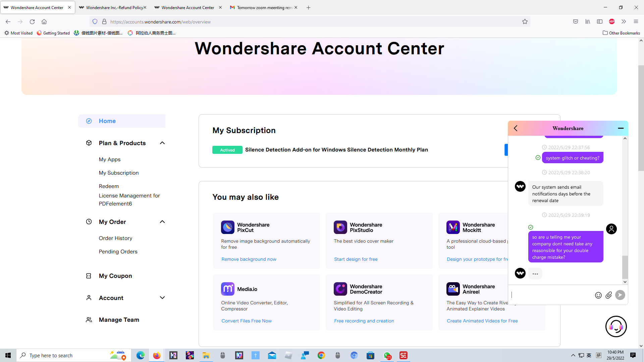Open the emoji picker in the chat
The height and width of the screenshot is (362, 644).
[598, 295]
